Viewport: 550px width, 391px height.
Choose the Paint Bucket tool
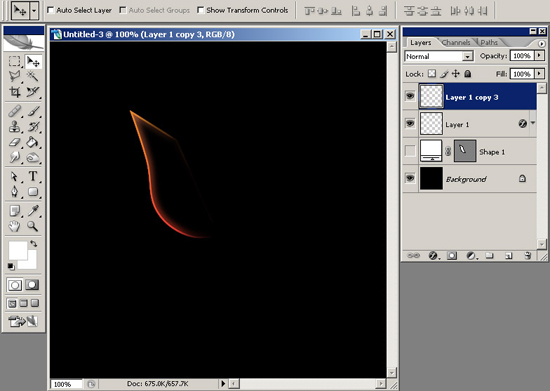click(33, 142)
